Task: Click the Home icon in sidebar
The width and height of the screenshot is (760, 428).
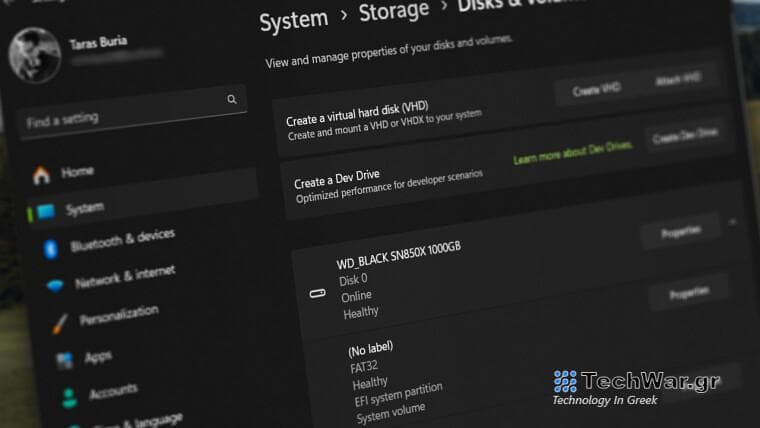Action: pos(41,176)
